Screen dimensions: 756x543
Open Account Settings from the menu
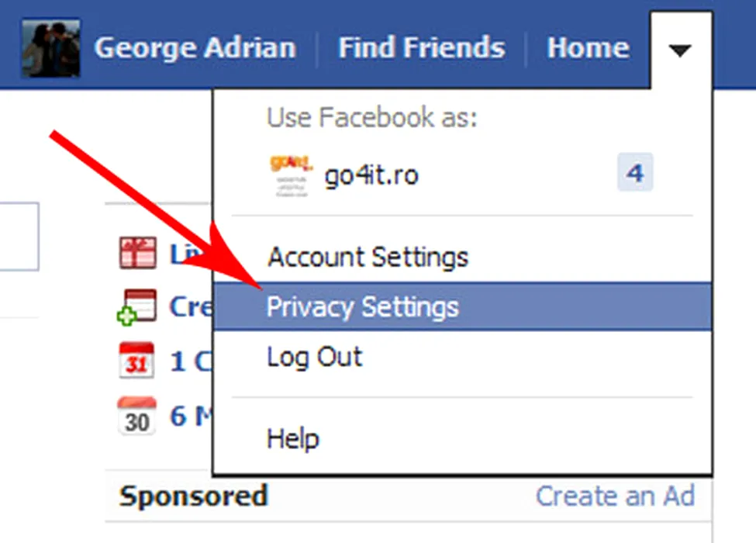point(368,257)
